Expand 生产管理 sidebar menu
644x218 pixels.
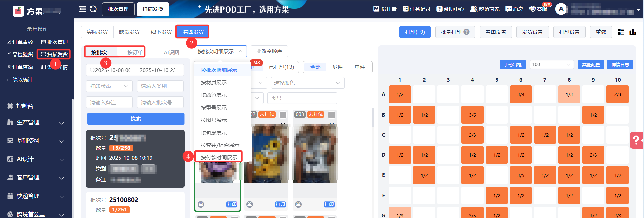coord(36,123)
